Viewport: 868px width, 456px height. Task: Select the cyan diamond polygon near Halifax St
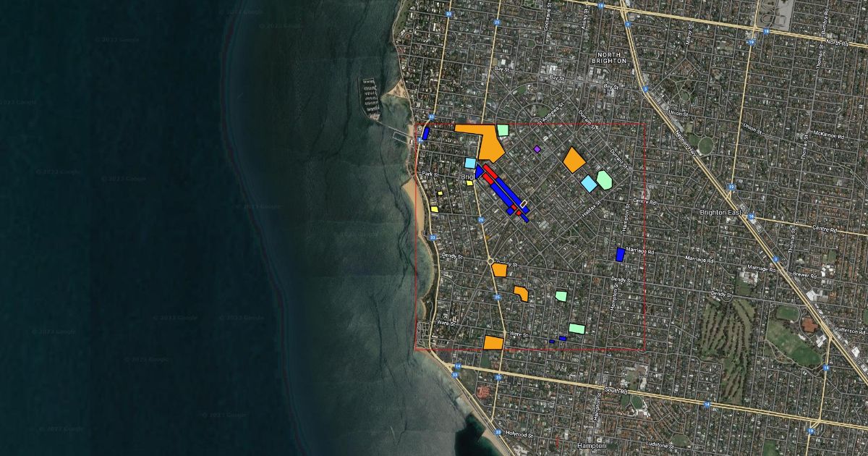[x=590, y=184]
